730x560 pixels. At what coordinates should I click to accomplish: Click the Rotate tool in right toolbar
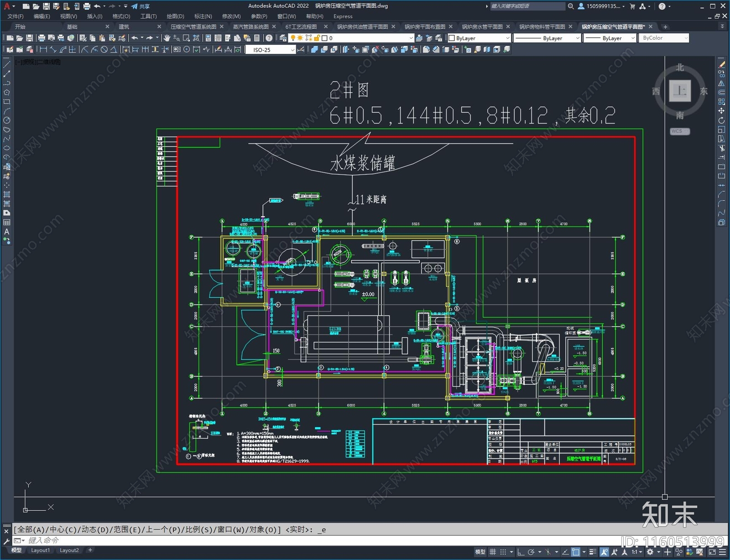721,120
